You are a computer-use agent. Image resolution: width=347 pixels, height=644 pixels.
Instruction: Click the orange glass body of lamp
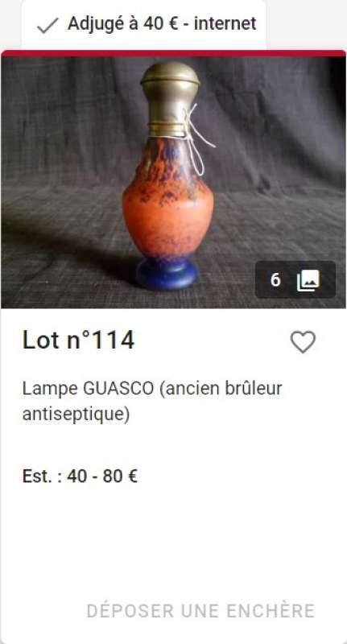[x=168, y=205]
